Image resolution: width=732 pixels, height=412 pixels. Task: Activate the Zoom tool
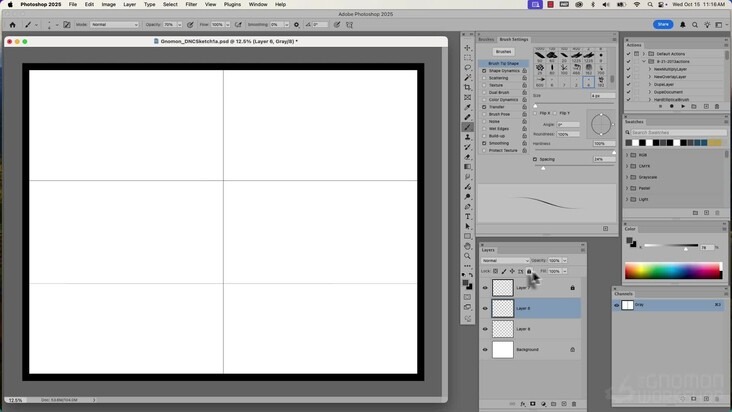467,256
